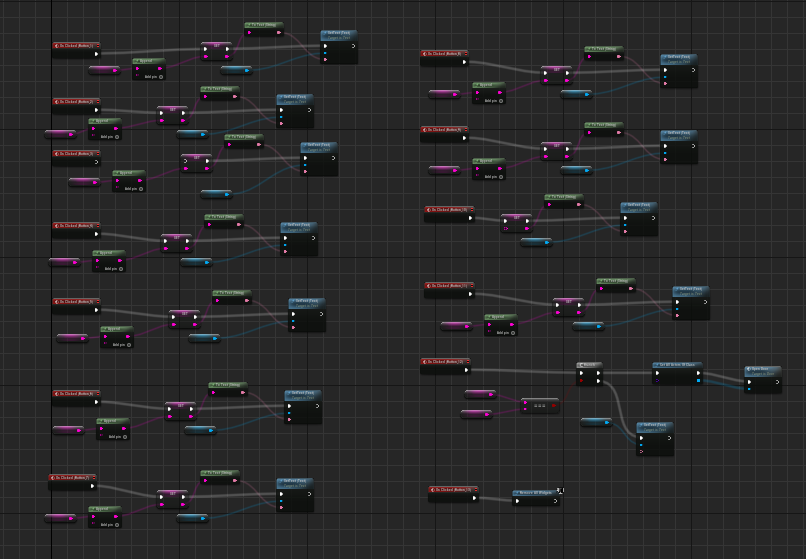The image size is (806, 559).
Task: Select the On Clicked (Button_9) event node
Action: 445,134
